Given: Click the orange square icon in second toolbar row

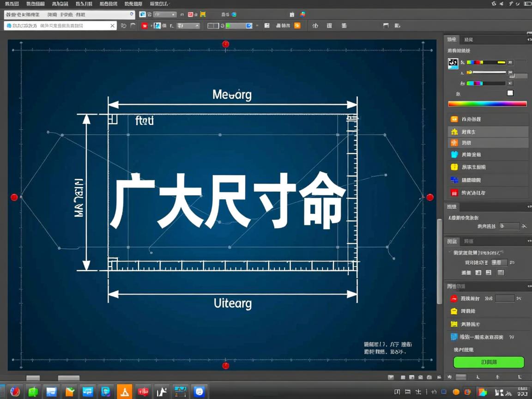Looking at the screenshot, I should click(x=297, y=26).
